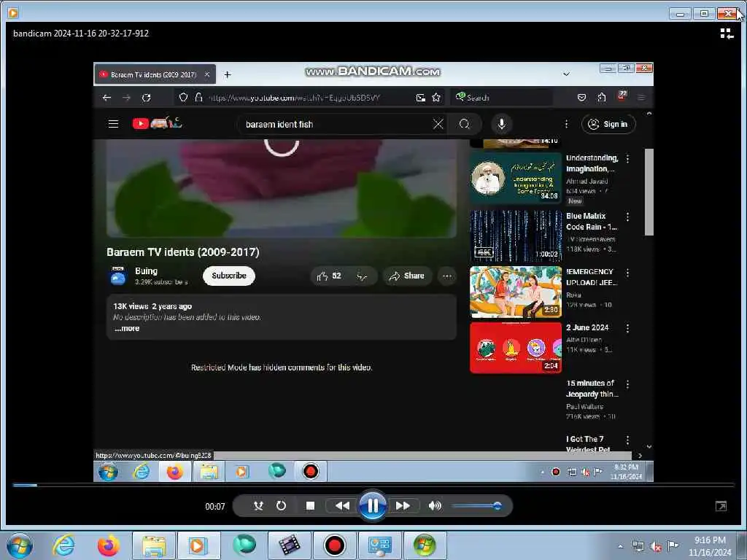Click Subscribe in the recorded YouTube page

pos(228,276)
